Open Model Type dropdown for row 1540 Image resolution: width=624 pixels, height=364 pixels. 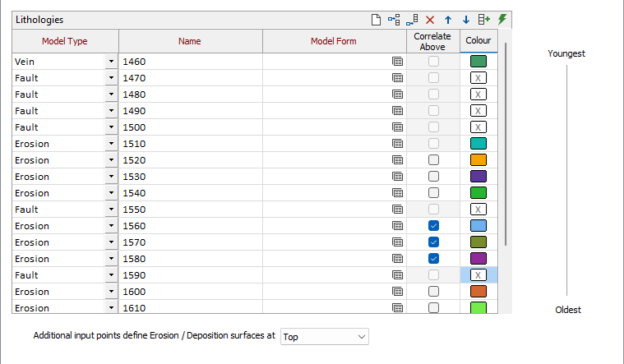[x=112, y=193]
